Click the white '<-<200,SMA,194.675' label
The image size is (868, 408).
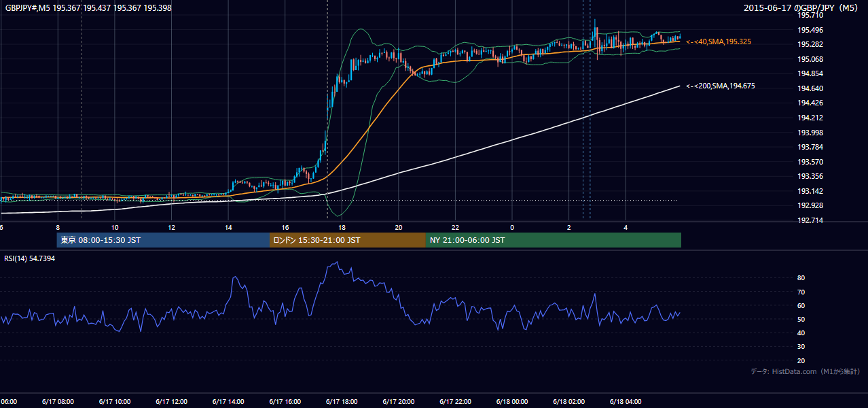coord(721,86)
